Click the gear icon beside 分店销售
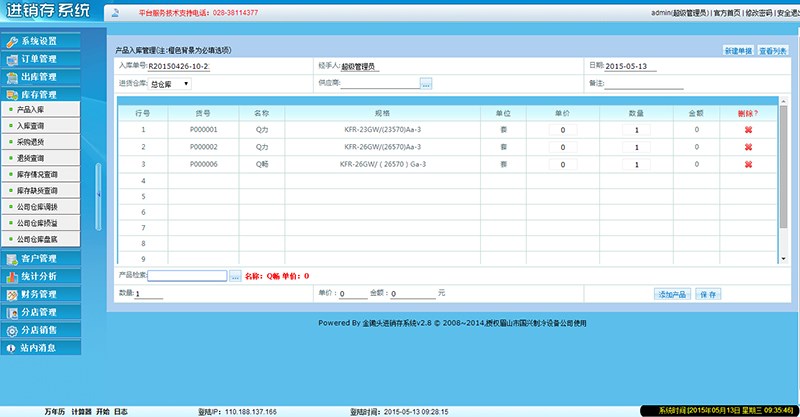 pos(11,331)
